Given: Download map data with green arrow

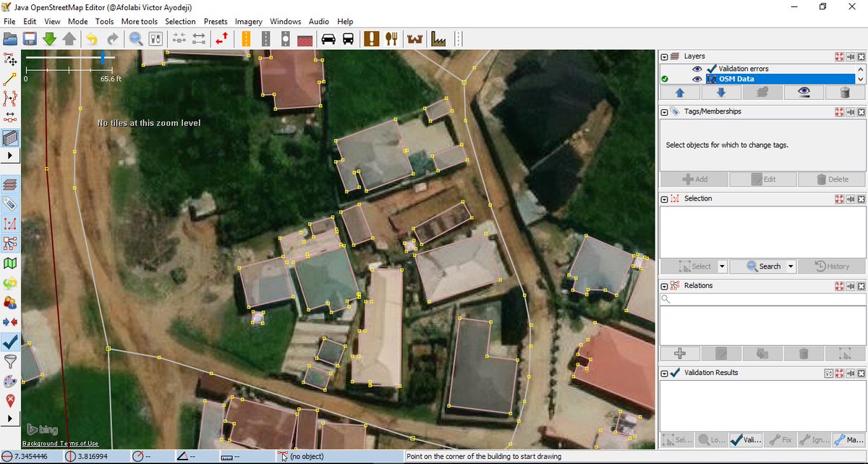Looking at the screenshot, I should point(49,38).
